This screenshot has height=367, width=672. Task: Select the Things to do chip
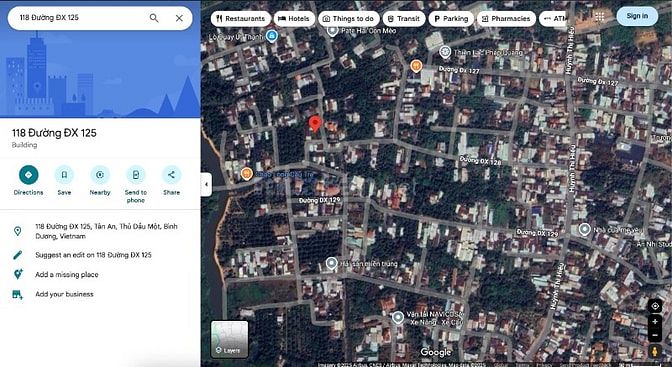pos(348,19)
